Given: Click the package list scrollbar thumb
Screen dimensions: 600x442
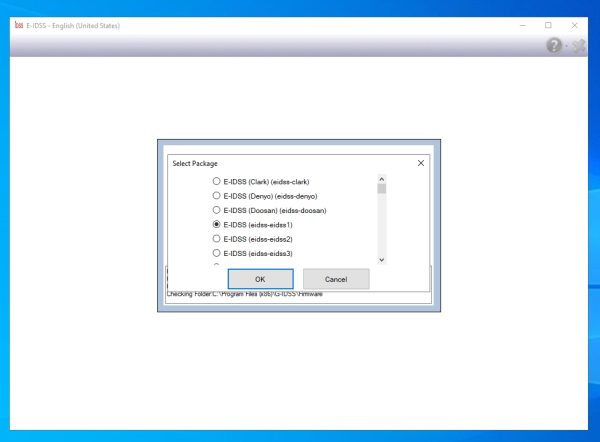Looking at the screenshot, I should 382,189.
